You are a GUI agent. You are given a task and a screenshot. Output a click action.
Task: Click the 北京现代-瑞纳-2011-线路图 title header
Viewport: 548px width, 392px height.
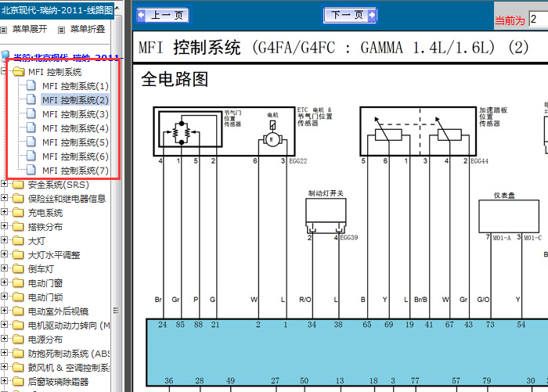[x=57, y=10]
